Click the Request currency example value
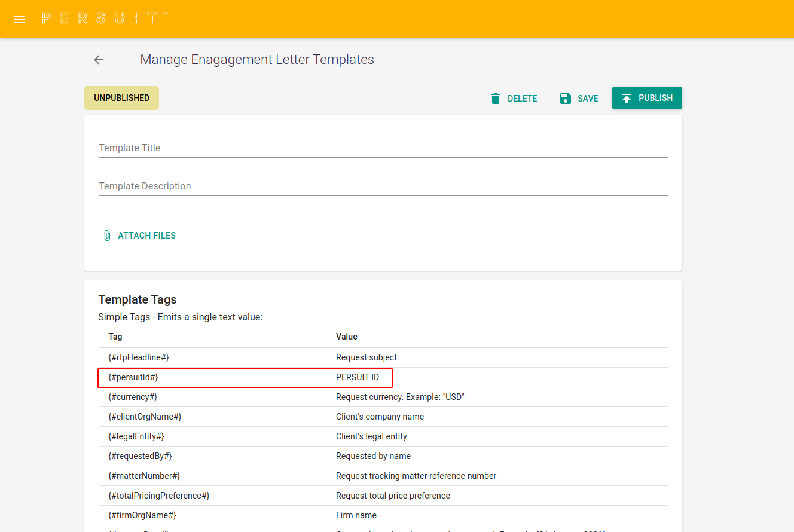The image size is (794, 532). [401, 397]
